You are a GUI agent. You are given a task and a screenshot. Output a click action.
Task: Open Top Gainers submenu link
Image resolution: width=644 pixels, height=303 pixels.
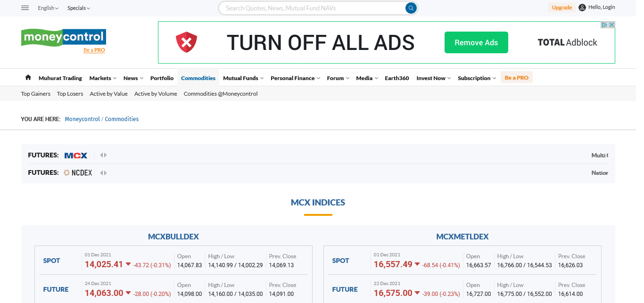(x=36, y=94)
